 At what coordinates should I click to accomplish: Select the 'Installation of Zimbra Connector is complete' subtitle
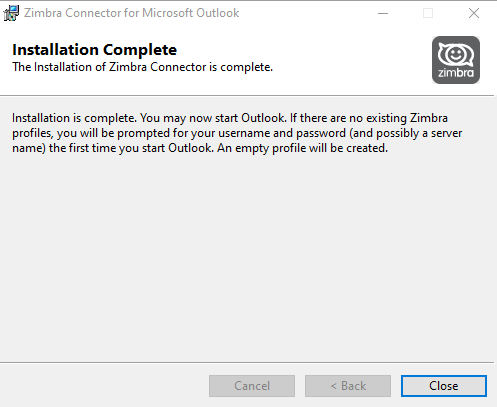[142, 67]
